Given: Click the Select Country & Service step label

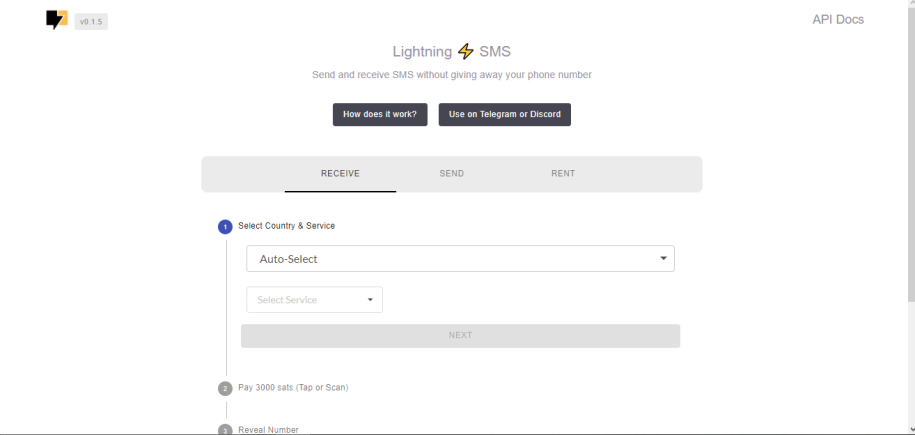Looking at the screenshot, I should click(x=287, y=225).
